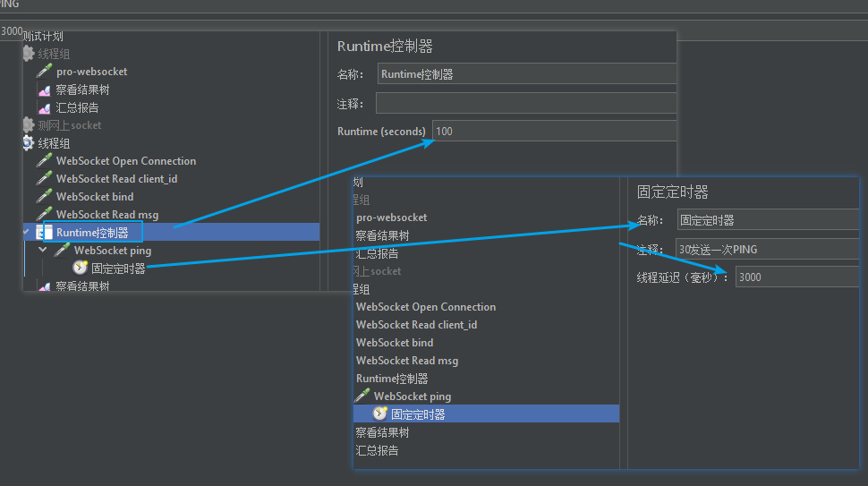Click the pipette icon of WebSocket Read msg
The image size is (868, 486).
point(44,214)
